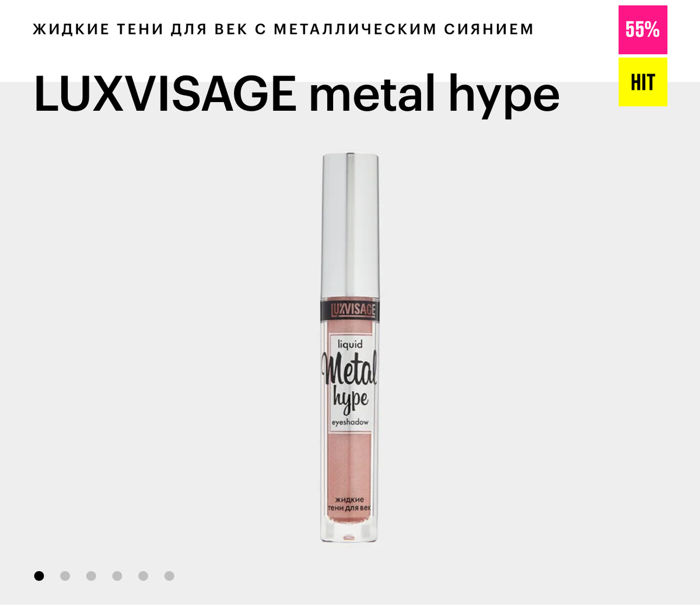Screen dimensions: 700x608
Task: Click the word 'hype' on the tube label
Action: pos(351,400)
